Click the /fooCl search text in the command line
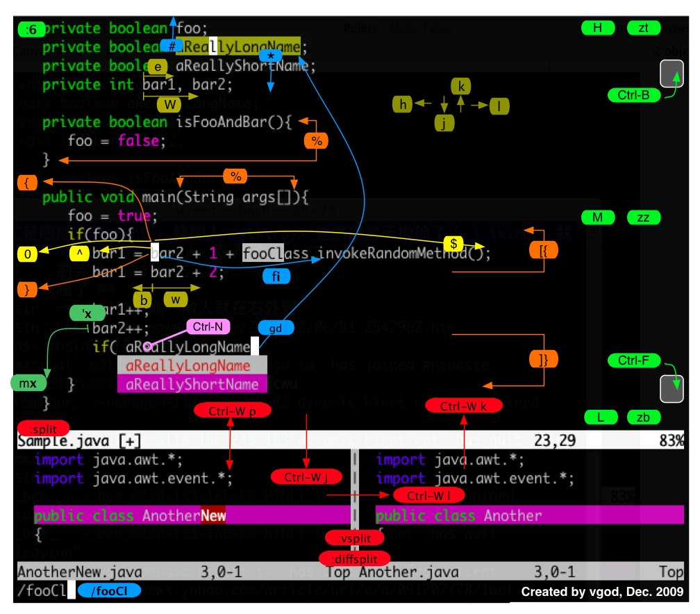The image size is (700, 614). coord(42,591)
